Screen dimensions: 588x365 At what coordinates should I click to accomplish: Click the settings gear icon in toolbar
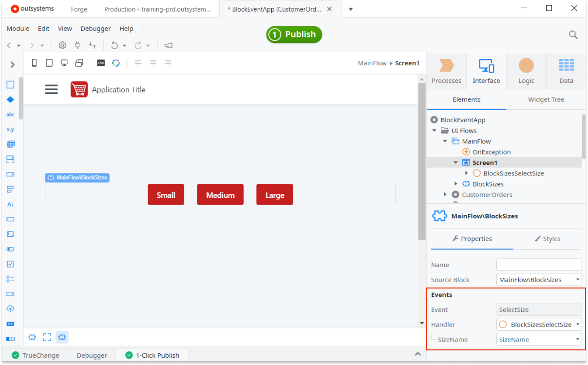pyautogui.click(x=62, y=45)
